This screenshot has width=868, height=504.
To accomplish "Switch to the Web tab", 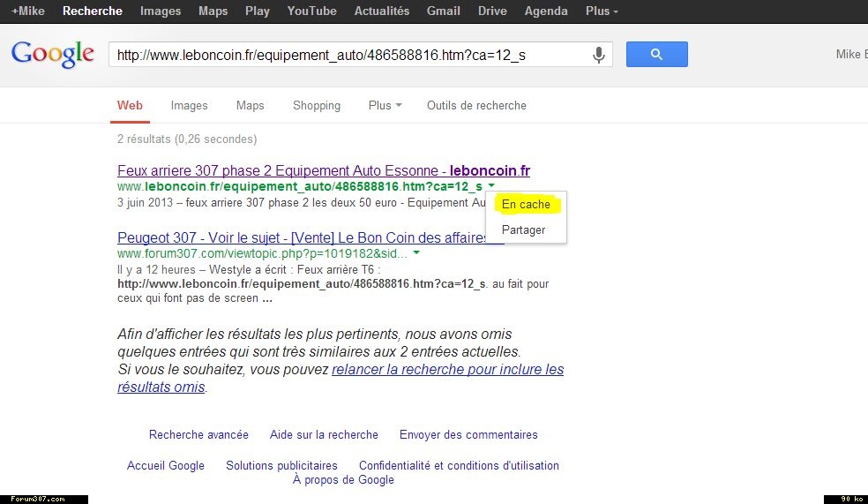I will 130,105.
